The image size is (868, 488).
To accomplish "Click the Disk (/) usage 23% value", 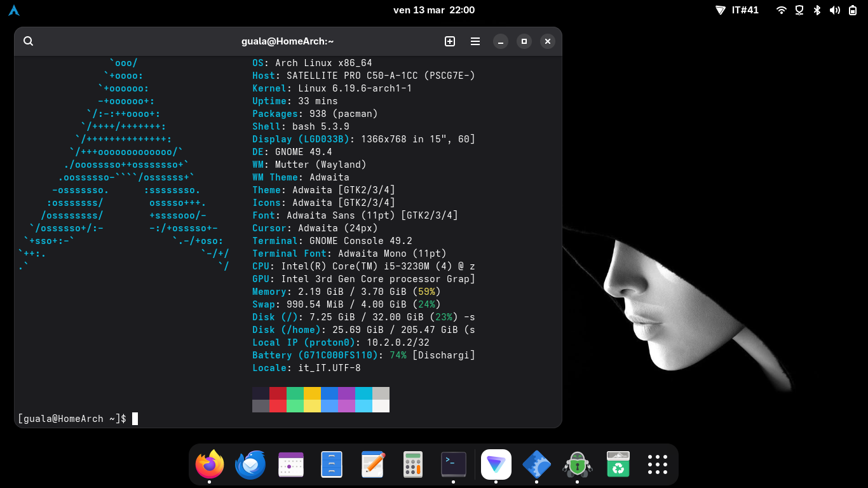I will coord(444,317).
